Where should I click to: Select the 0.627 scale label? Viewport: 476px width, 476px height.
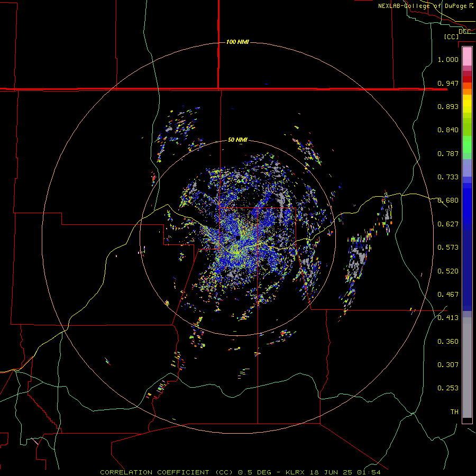[x=448, y=224]
